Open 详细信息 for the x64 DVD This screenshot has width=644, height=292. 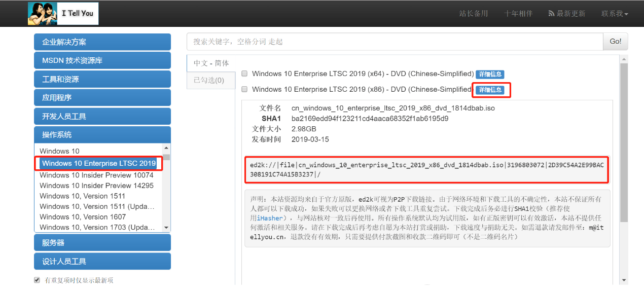(490, 74)
